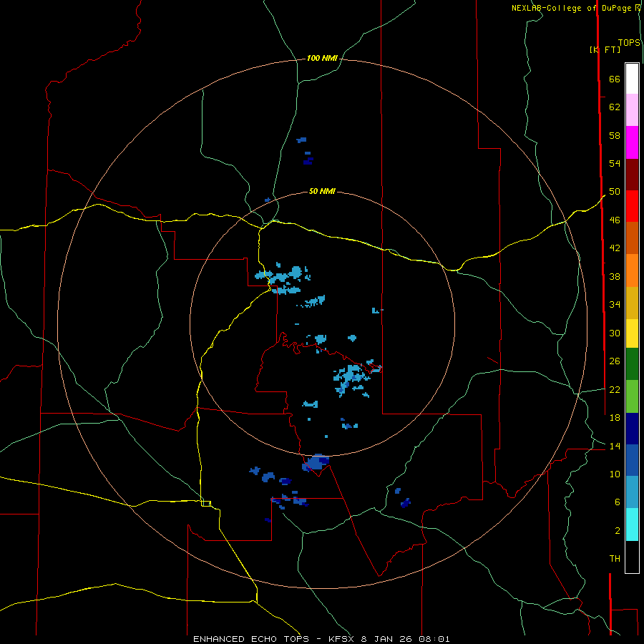Click legend value 58
Image resolution: width=644 pixels, height=644 pixels.
coord(615,135)
